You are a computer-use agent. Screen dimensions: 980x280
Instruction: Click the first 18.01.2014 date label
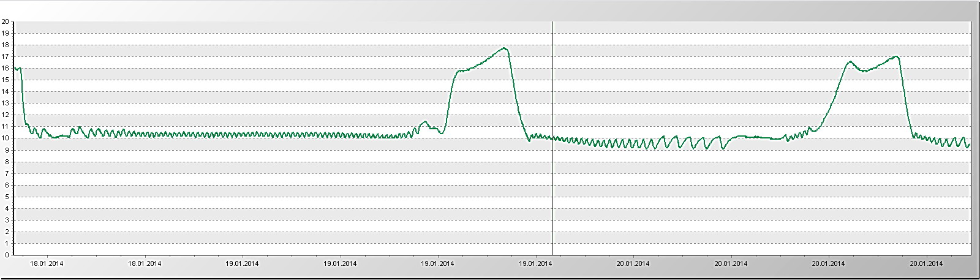point(47,264)
